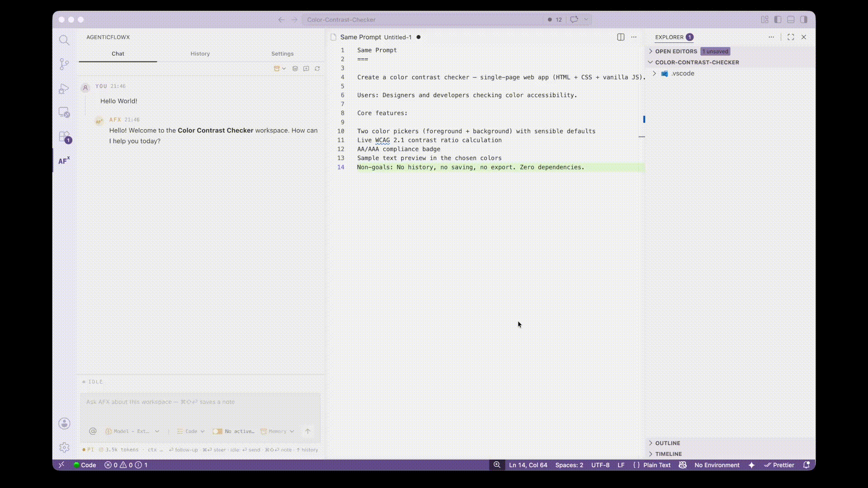Click Ln 14, Col 64 cursor position
The width and height of the screenshot is (868, 488).
(x=528, y=465)
